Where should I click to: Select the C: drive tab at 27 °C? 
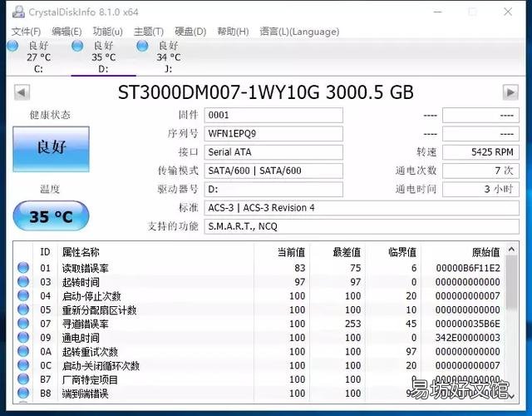pyautogui.click(x=39, y=57)
